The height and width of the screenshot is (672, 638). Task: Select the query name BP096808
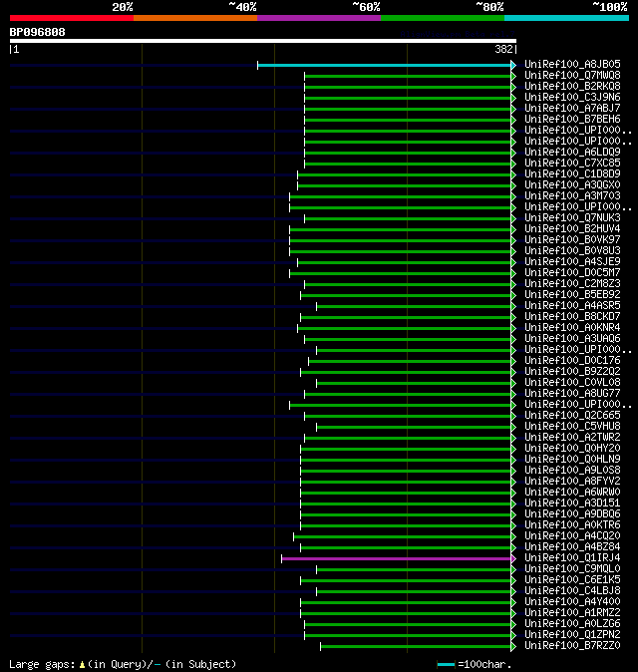(37, 32)
